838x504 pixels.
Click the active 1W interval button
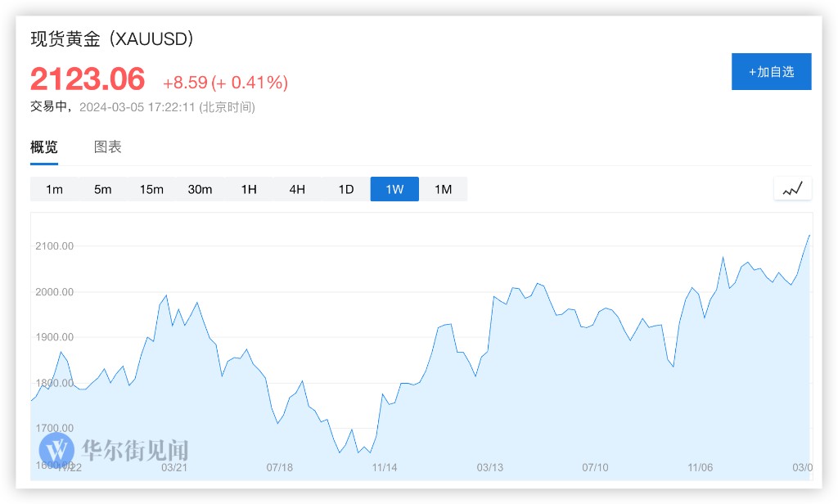(394, 189)
